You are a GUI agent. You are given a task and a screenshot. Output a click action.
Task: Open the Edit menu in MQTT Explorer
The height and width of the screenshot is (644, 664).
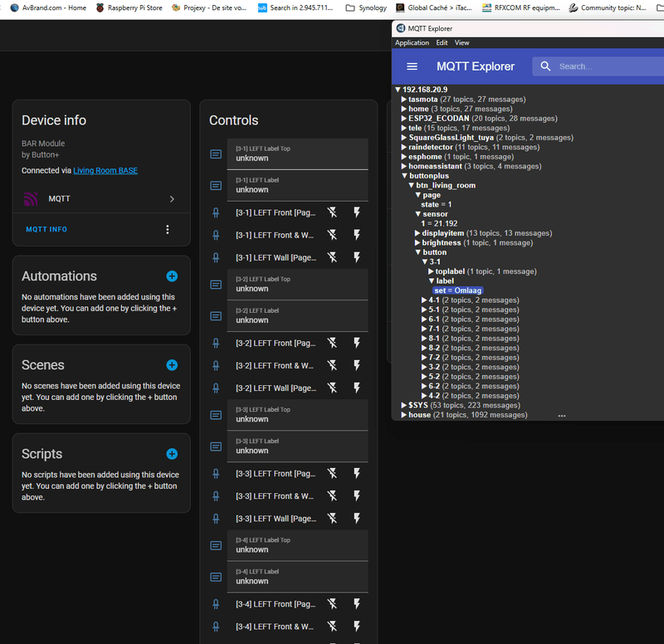click(x=442, y=43)
